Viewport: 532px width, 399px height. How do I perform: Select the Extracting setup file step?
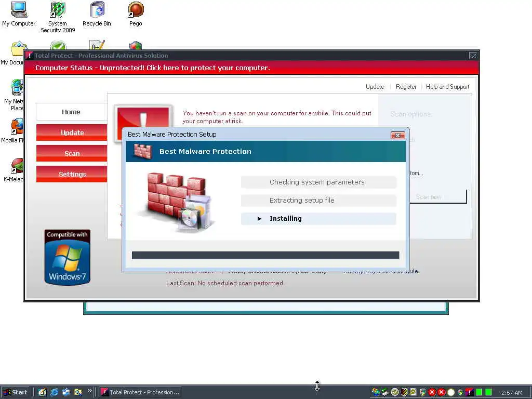pyautogui.click(x=318, y=200)
